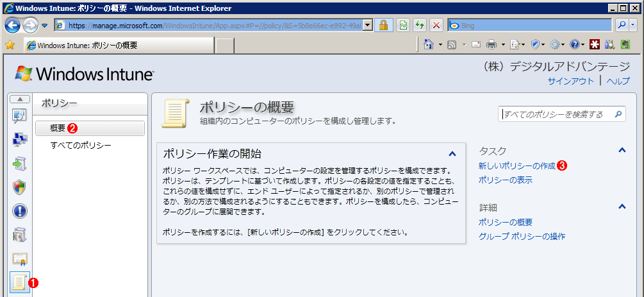Click the browser Forward arrow button
This screenshot has height=297, width=644.
(31, 26)
